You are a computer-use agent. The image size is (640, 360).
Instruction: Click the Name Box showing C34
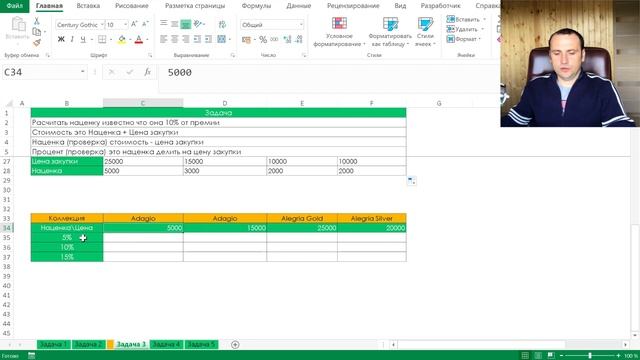click(44, 72)
